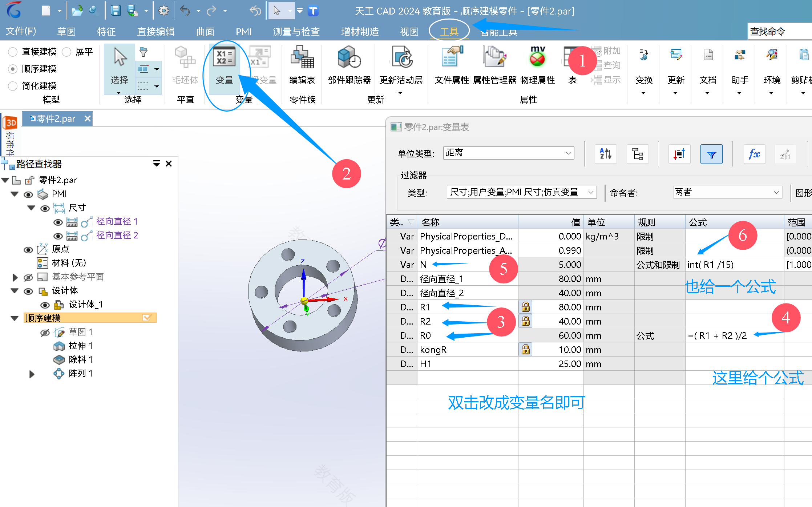Image resolution: width=812 pixels, height=507 pixels.
Task: Expand the 基本参考平面 tree node
Action: [x=15, y=277]
